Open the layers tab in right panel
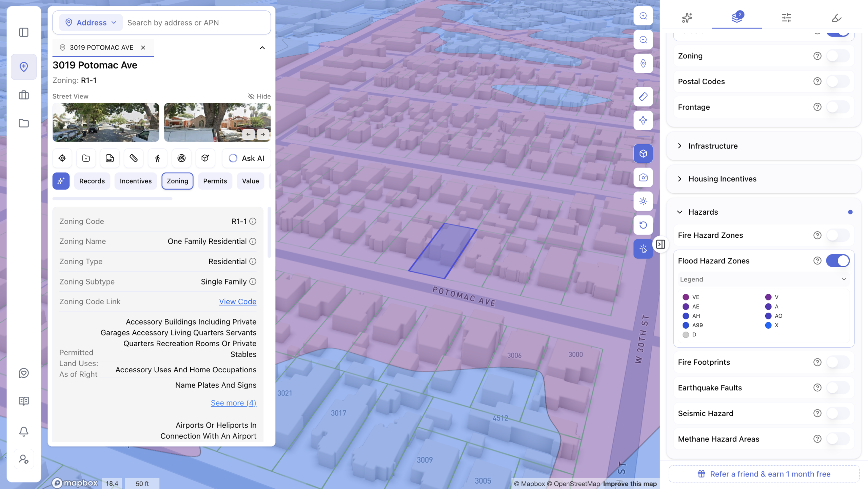This screenshot has height=489, width=868. coord(737,18)
